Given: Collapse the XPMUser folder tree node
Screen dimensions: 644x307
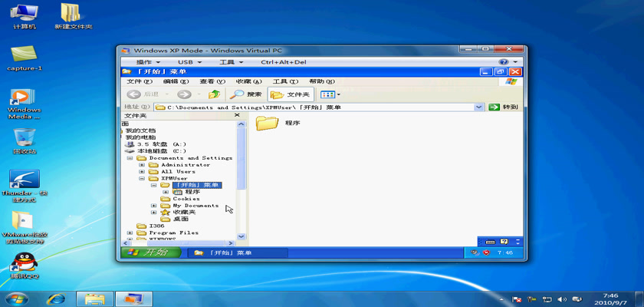Looking at the screenshot, I should click(x=142, y=178).
